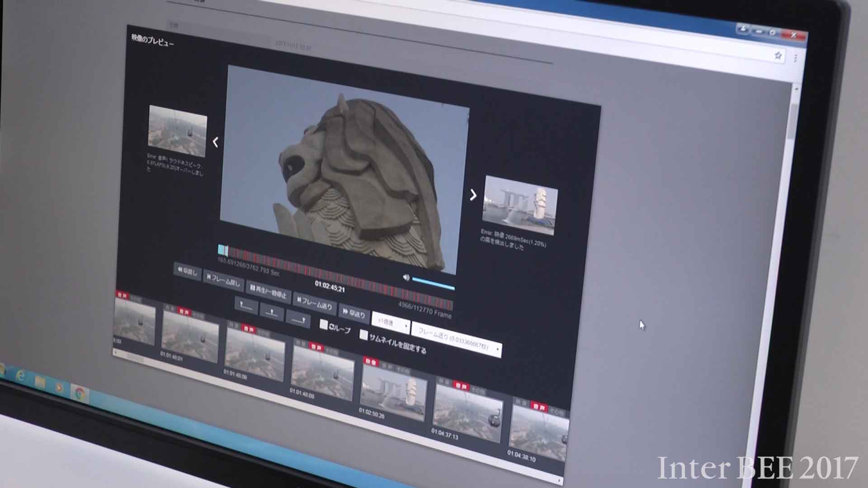The height and width of the screenshot is (488, 868).
Task: Enable the ループ loop checkbox
Action: point(324,324)
